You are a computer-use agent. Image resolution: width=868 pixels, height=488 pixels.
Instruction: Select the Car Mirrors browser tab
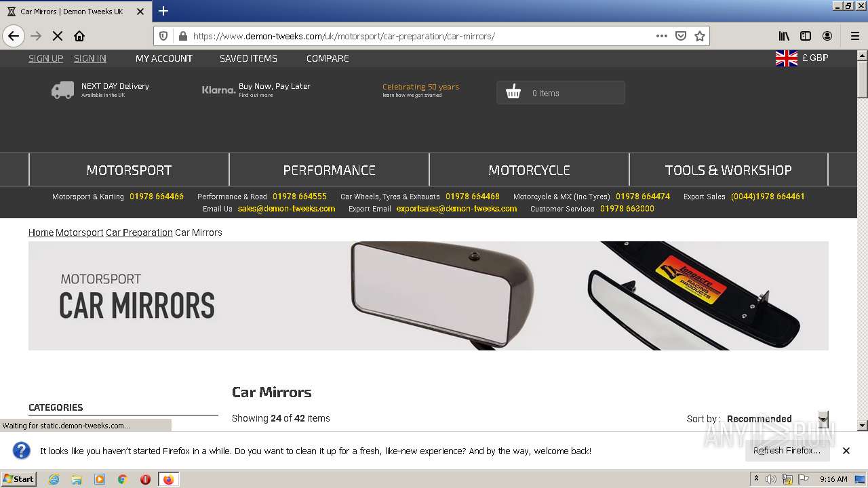(75, 12)
